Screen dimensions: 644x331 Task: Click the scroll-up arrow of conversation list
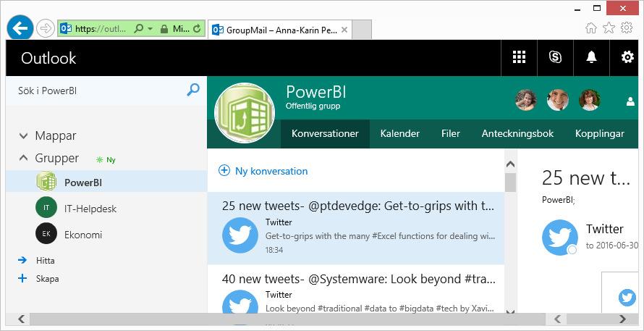(x=511, y=164)
